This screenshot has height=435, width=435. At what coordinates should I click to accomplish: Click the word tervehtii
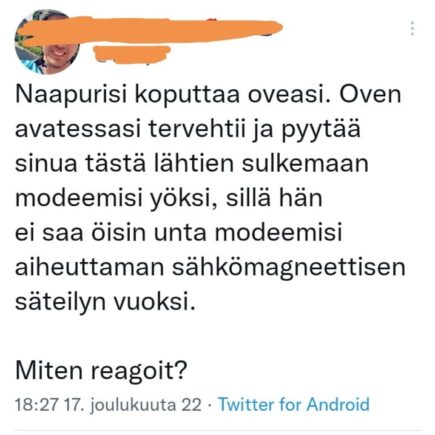pos(195,130)
